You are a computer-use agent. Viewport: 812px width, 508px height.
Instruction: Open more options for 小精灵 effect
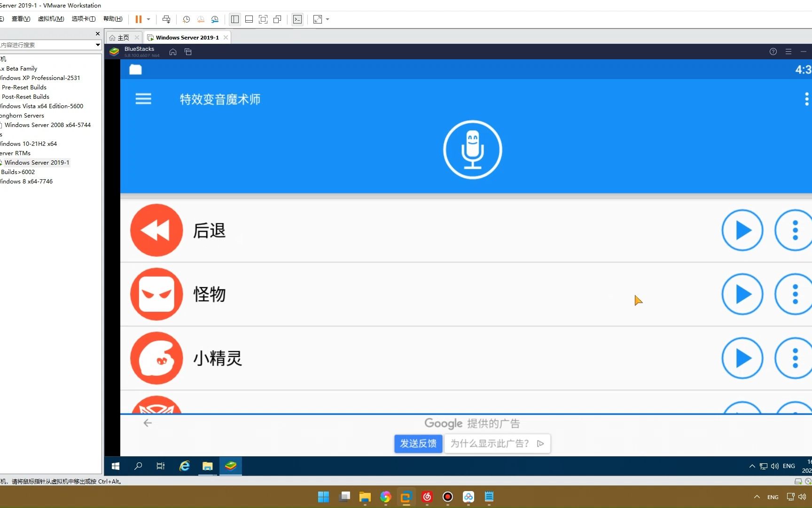point(794,358)
